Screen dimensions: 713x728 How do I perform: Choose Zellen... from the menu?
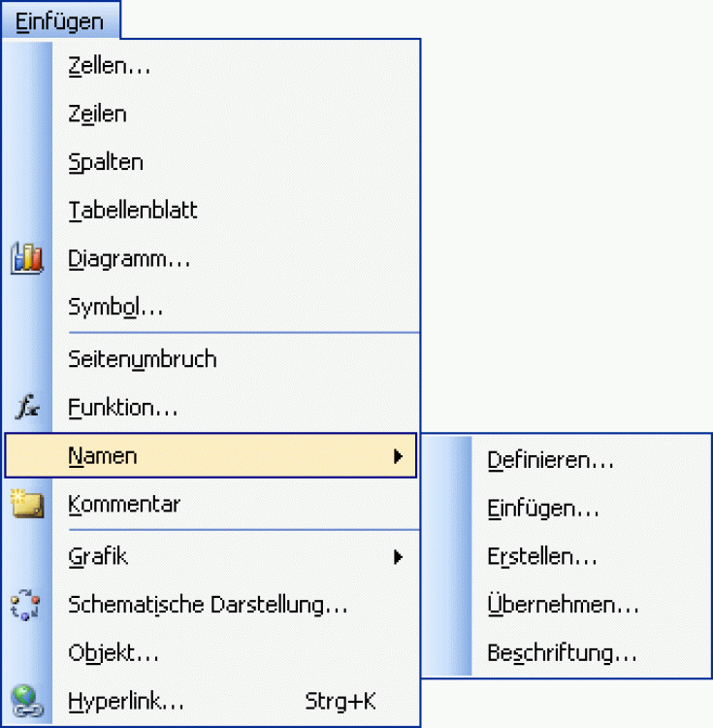coord(110,66)
